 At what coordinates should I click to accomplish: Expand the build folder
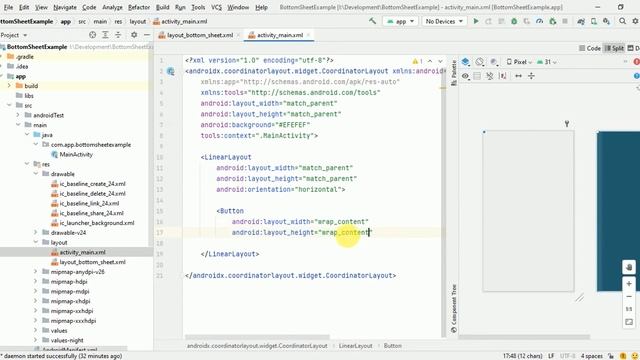click(x=9, y=86)
